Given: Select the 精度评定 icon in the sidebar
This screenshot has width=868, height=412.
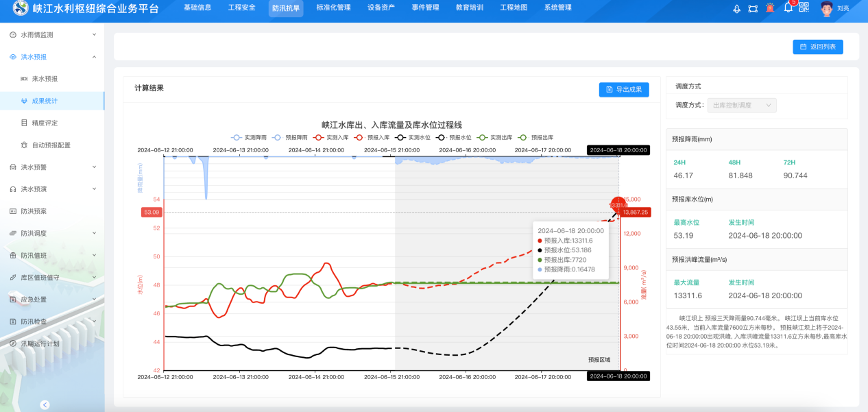Looking at the screenshot, I should tap(24, 123).
